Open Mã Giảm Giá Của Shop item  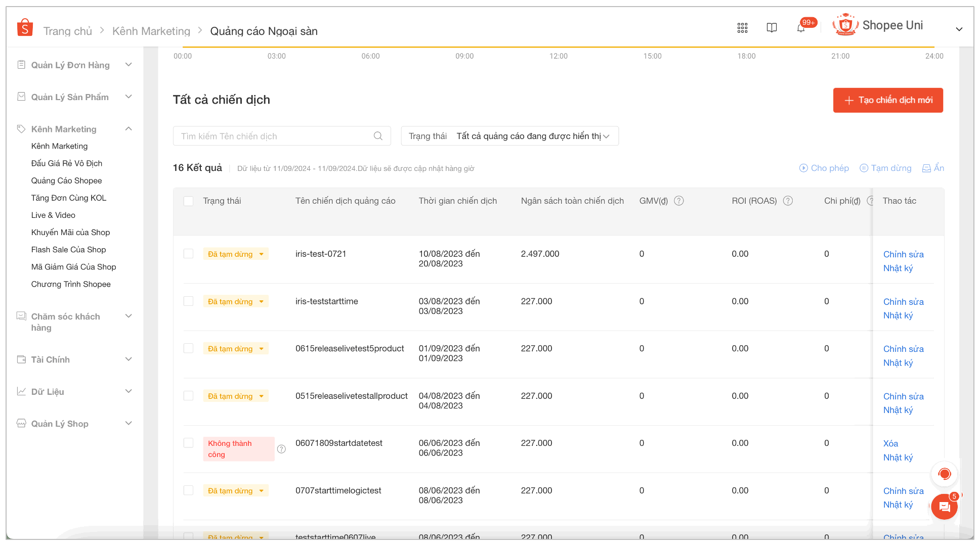[73, 266]
